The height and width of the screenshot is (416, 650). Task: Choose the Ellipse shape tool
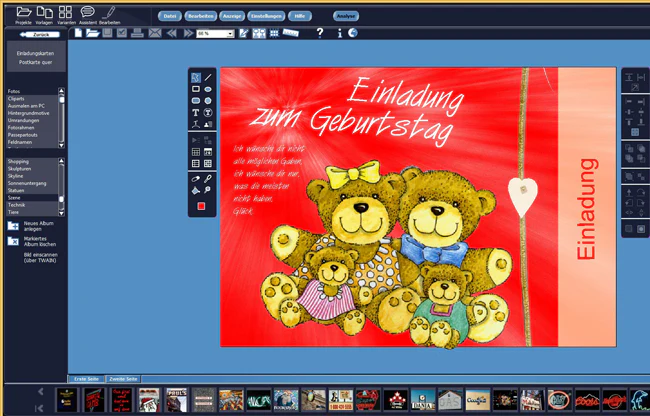pyautogui.click(x=208, y=89)
